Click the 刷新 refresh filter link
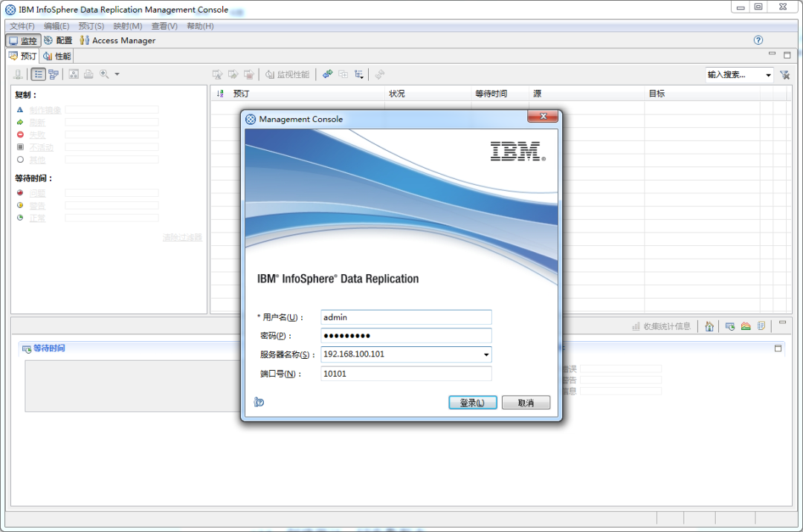 pos(37,123)
